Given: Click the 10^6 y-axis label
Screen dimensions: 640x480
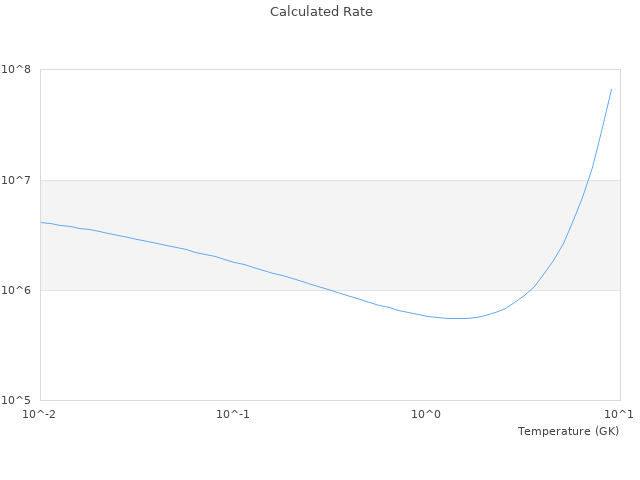Looking at the screenshot, I should tap(19, 290).
